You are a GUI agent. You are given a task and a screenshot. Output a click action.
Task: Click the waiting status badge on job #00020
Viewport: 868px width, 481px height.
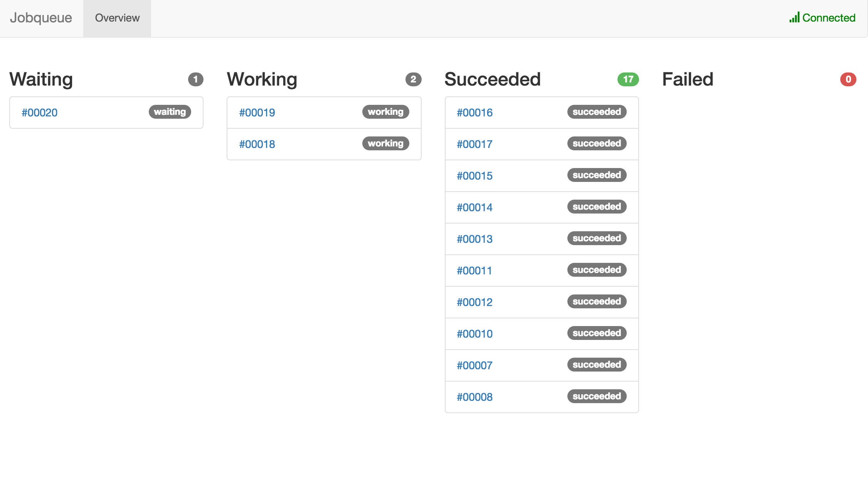coord(170,112)
